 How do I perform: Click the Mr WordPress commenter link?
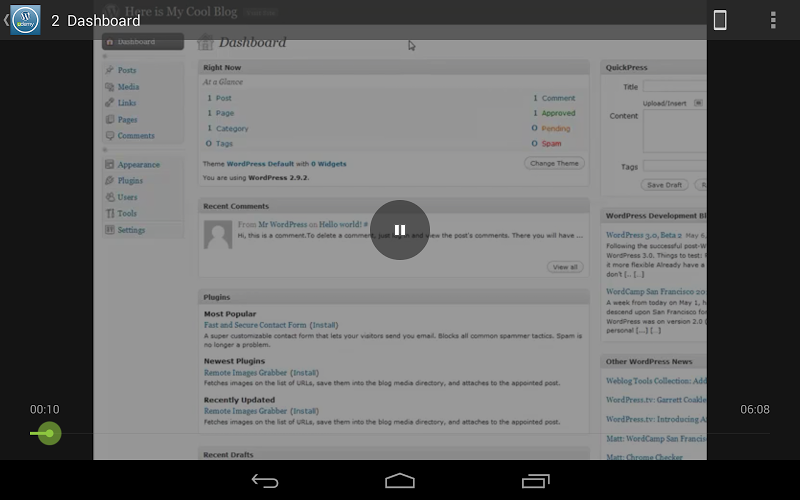[283, 224]
